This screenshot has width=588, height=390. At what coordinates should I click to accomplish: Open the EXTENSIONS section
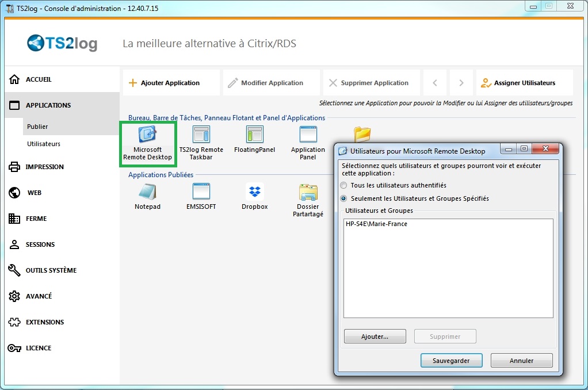click(62, 322)
